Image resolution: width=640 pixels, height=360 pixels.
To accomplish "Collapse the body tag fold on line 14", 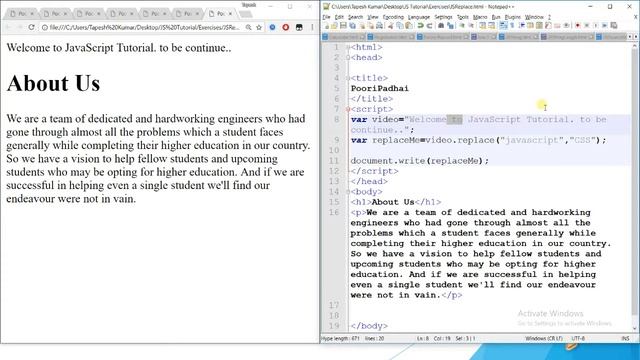I will [x=348, y=192].
